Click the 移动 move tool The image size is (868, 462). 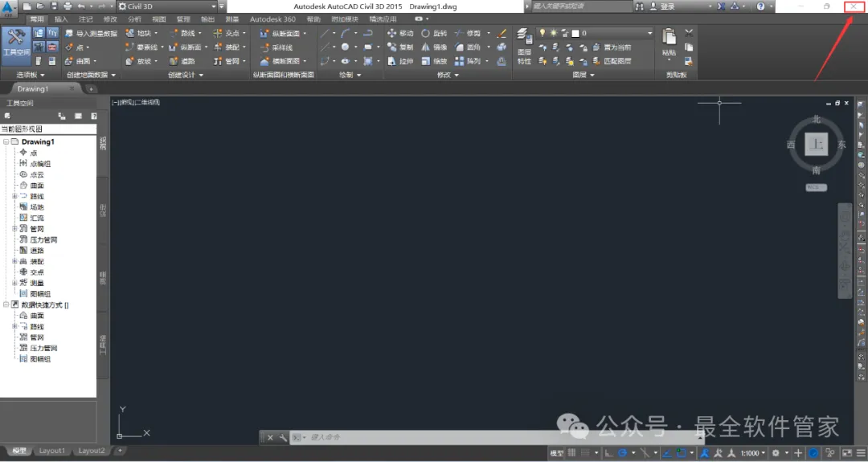(x=400, y=33)
